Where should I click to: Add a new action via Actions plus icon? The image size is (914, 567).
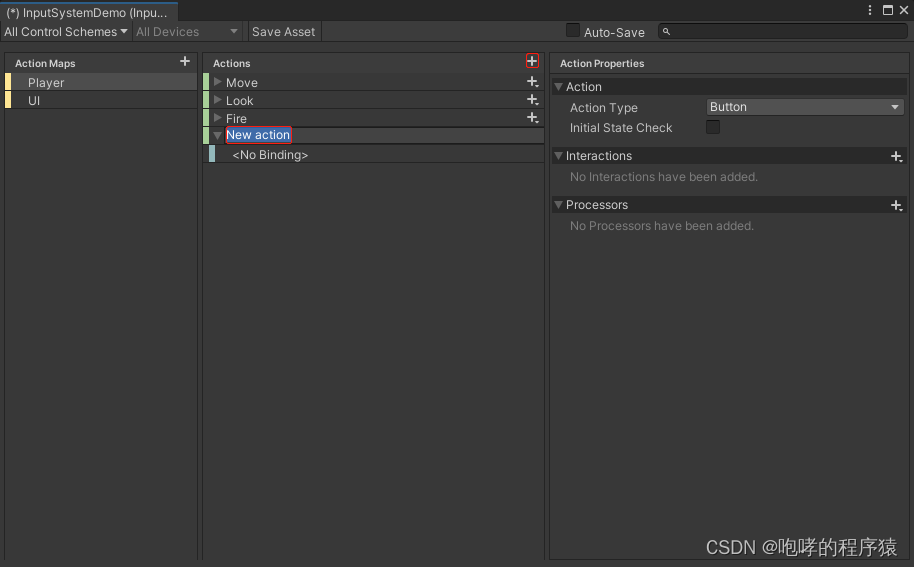tap(532, 61)
